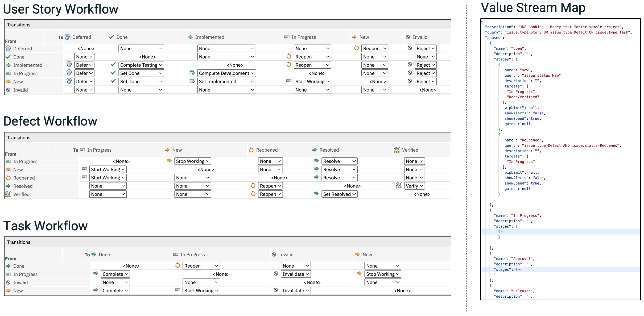Click Reopened row label in Defect Workflow table

click(24, 178)
